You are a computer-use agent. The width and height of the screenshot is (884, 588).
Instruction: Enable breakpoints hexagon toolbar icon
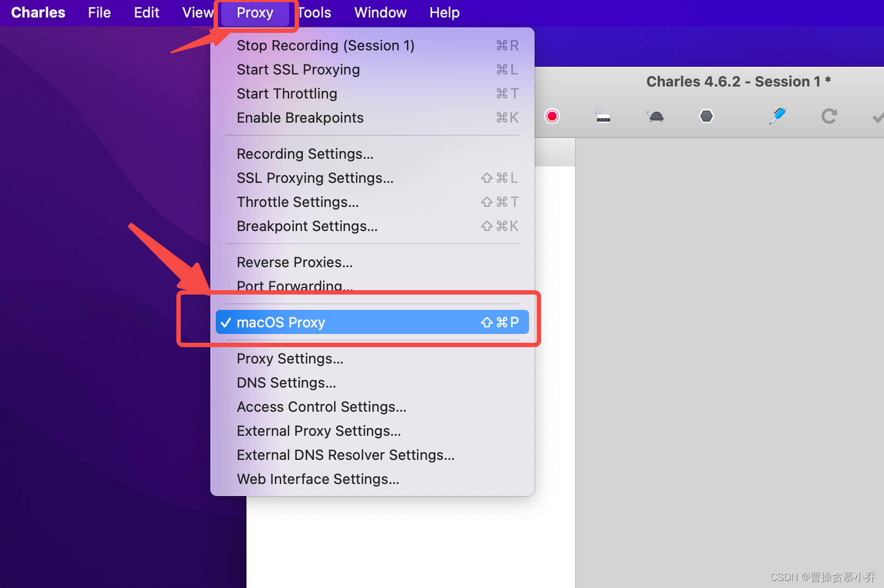(707, 116)
